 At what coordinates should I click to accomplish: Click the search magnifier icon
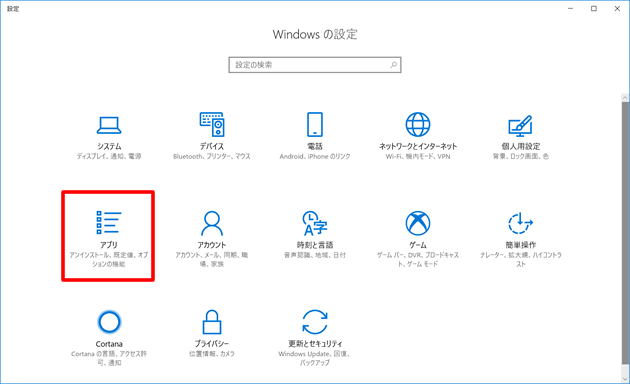(x=394, y=65)
